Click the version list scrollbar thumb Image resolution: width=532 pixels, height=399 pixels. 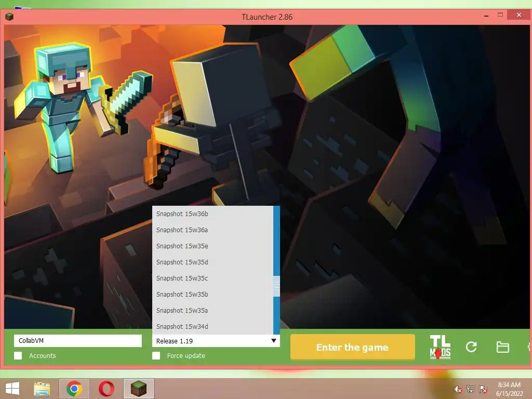[277, 286]
